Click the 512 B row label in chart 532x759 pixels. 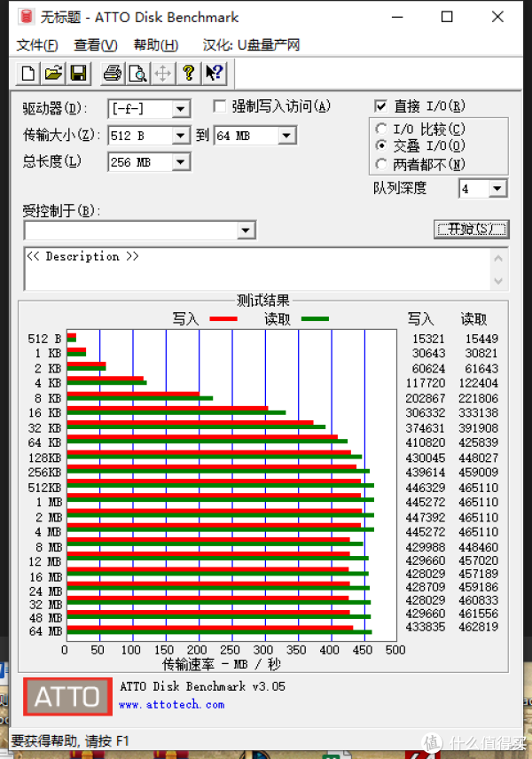pyautogui.click(x=44, y=339)
